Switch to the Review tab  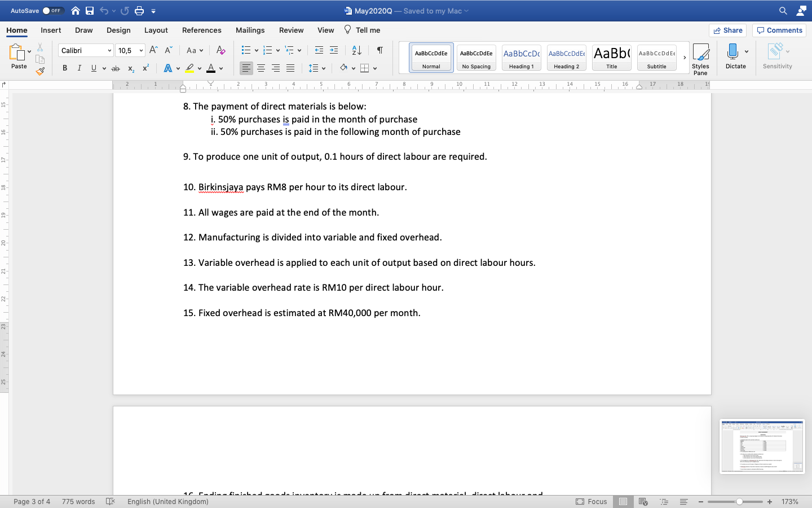(x=291, y=30)
